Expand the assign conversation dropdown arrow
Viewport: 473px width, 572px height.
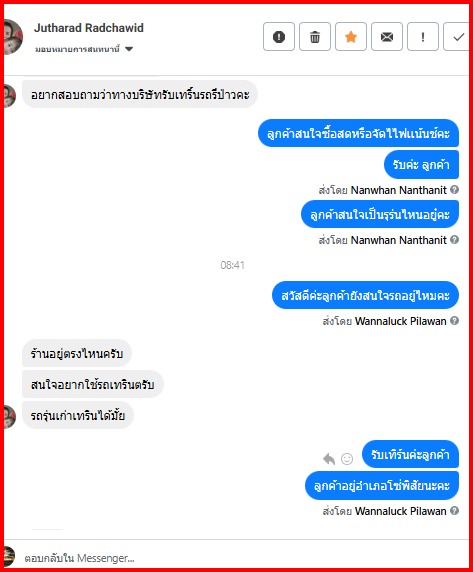pyautogui.click(x=129, y=49)
